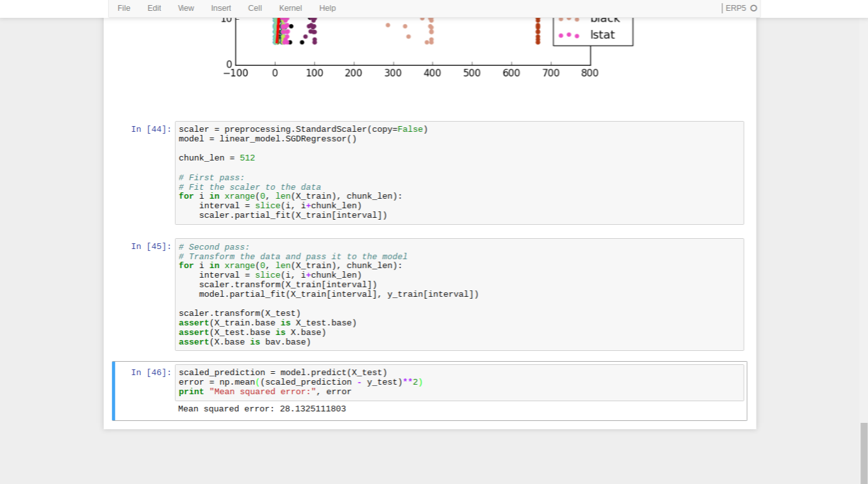Click the model.partial_fit line in cell 45

click(x=339, y=294)
